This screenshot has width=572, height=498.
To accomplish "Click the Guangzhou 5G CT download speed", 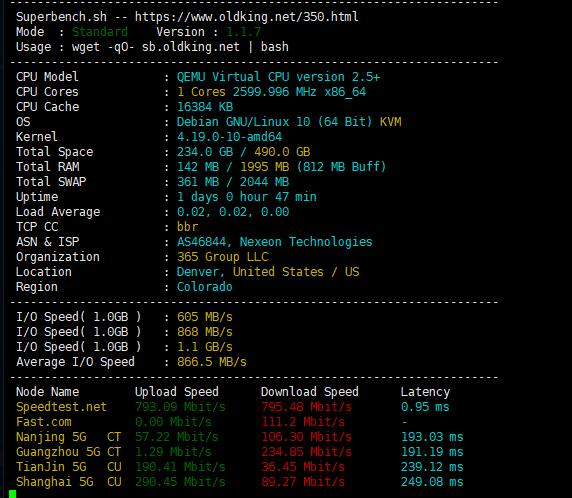I will click(x=306, y=452).
